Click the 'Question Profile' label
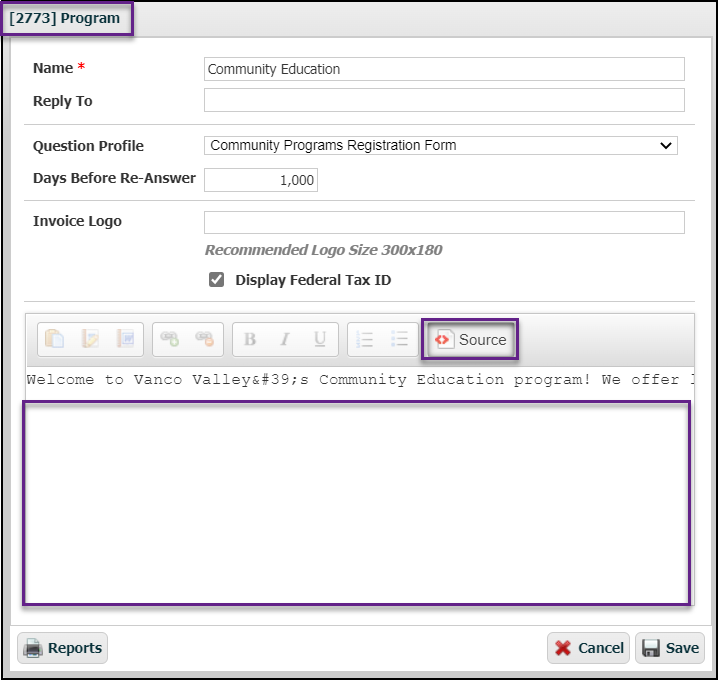 click(88, 146)
